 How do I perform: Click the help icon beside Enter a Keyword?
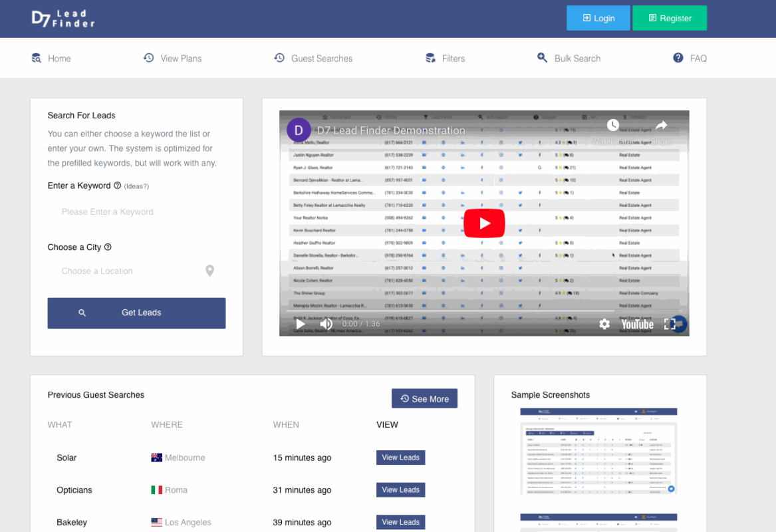pyautogui.click(x=118, y=186)
